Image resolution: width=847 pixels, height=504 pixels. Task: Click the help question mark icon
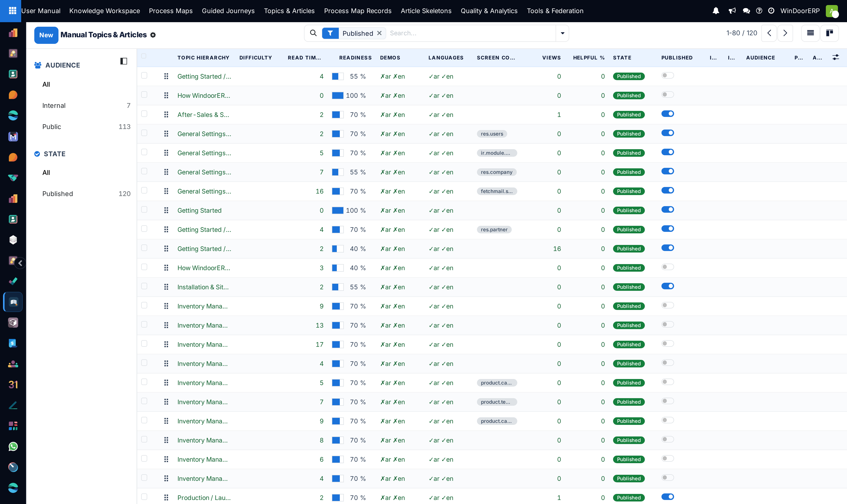759,11
